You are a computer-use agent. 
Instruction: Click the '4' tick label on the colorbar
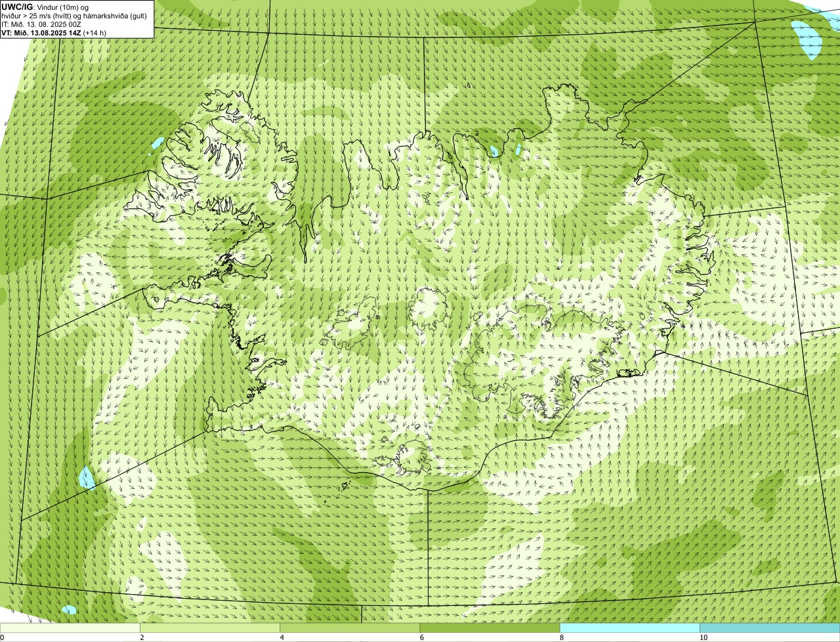[x=282, y=637]
